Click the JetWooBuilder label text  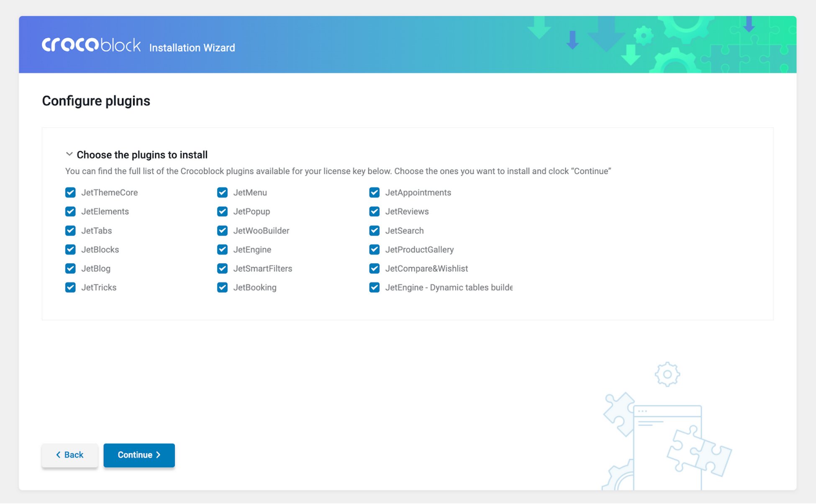[x=261, y=230]
